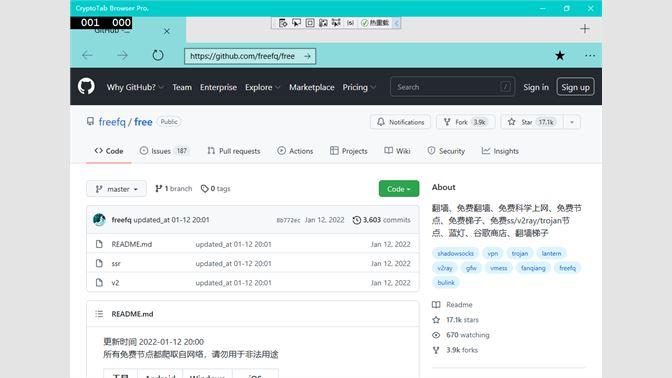The height and width of the screenshot is (378, 672).
Task: Click the browser back arrow
Action: tap(87, 55)
